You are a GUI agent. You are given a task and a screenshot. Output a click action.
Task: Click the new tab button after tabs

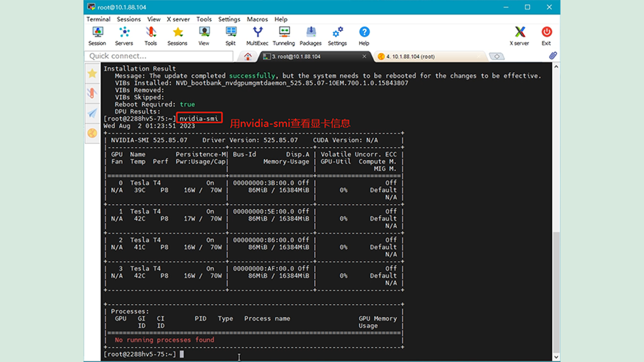click(496, 56)
